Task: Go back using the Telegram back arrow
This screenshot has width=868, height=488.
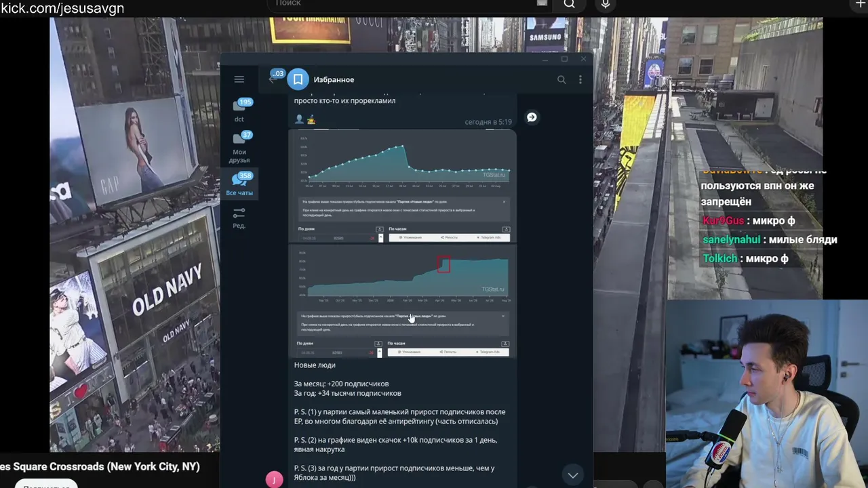Action: pyautogui.click(x=274, y=79)
